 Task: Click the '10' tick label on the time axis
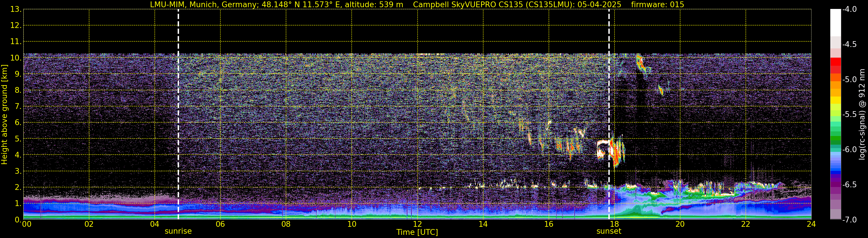pyautogui.click(x=352, y=224)
